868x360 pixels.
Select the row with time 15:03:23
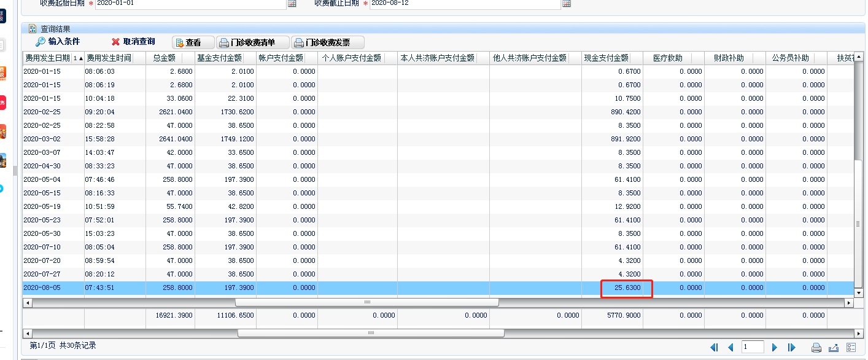tap(438, 233)
